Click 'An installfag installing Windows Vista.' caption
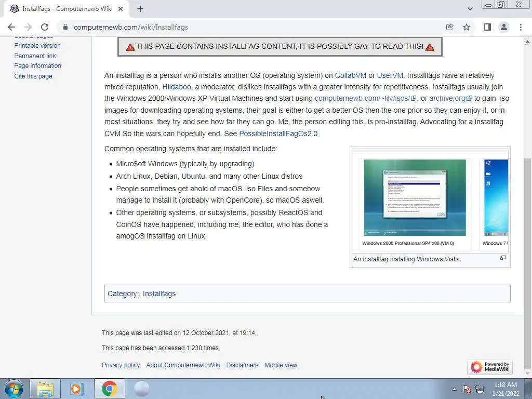The height and width of the screenshot is (399, 532). point(407,259)
